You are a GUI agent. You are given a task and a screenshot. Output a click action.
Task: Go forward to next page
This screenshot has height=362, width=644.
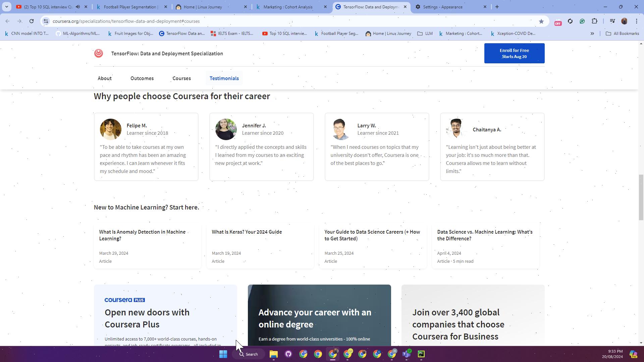(x=19, y=21)
